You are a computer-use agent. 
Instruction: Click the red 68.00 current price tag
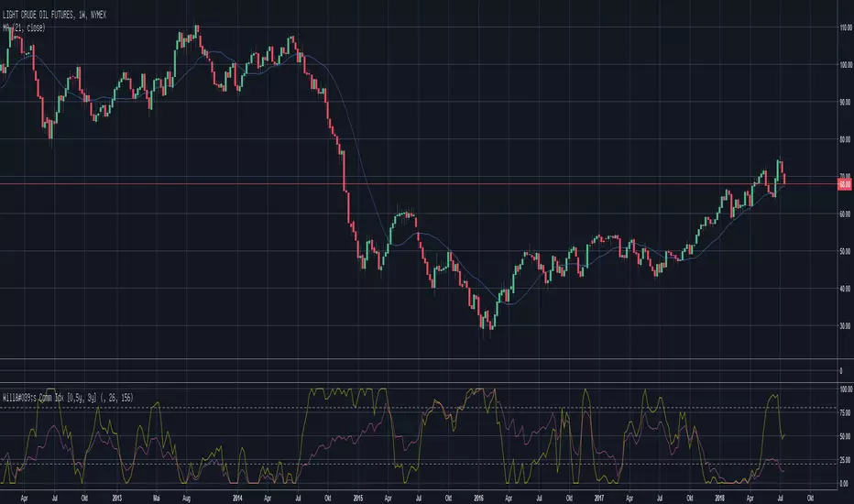point(843,184)
